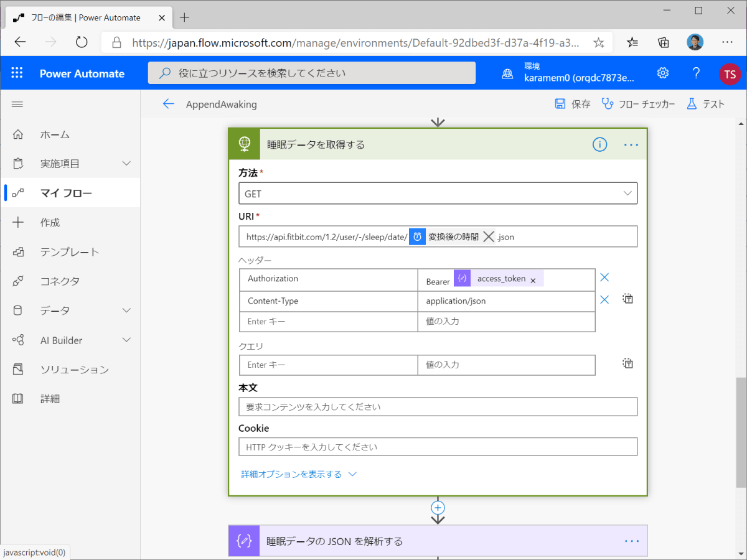
Task: Click the vertical page scrollbar thumb
Action: [741, 432]
